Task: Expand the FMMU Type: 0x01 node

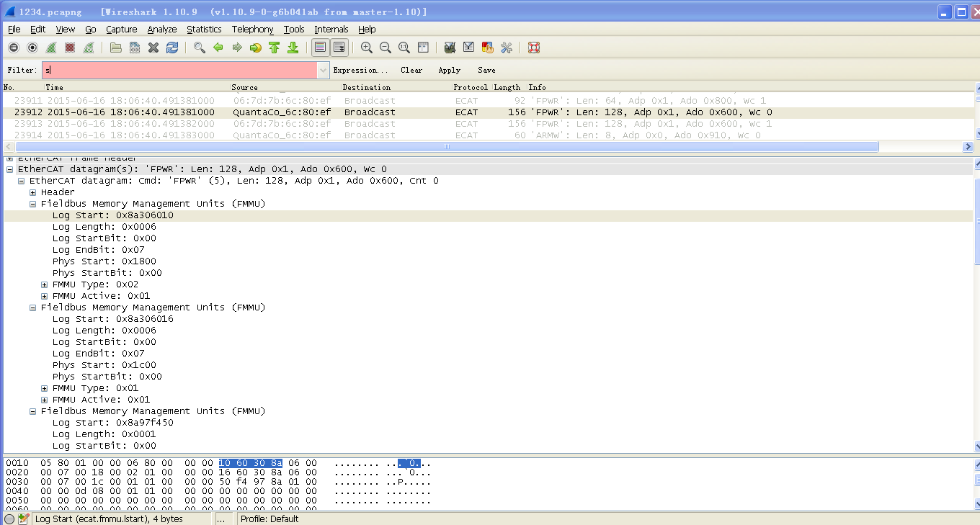Action: tap(45, 388)
